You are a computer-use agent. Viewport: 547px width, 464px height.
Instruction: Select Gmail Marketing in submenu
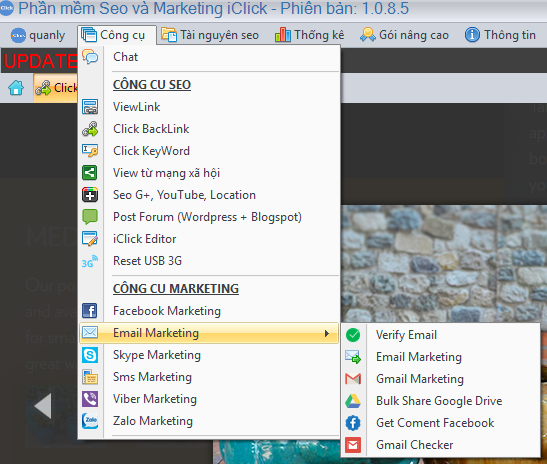coord(441,379)
